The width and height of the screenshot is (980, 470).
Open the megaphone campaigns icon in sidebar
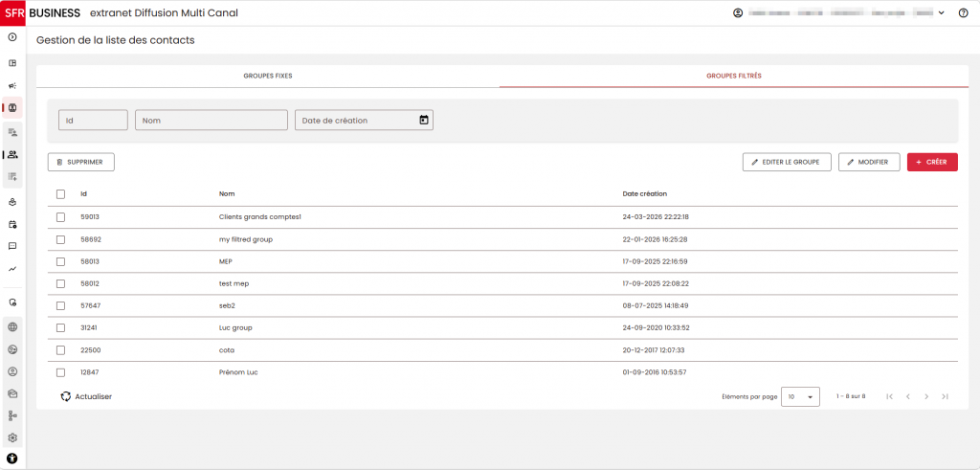tap(12, 85)
